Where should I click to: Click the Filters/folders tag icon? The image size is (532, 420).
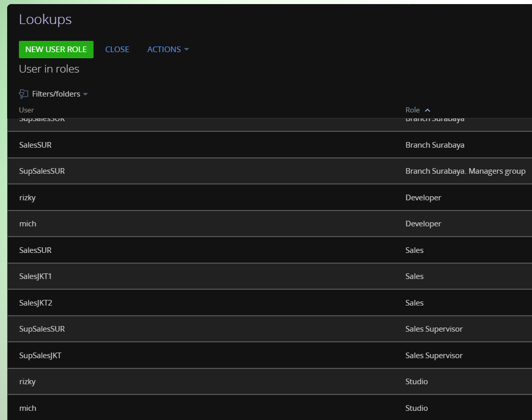click(24, 94)
